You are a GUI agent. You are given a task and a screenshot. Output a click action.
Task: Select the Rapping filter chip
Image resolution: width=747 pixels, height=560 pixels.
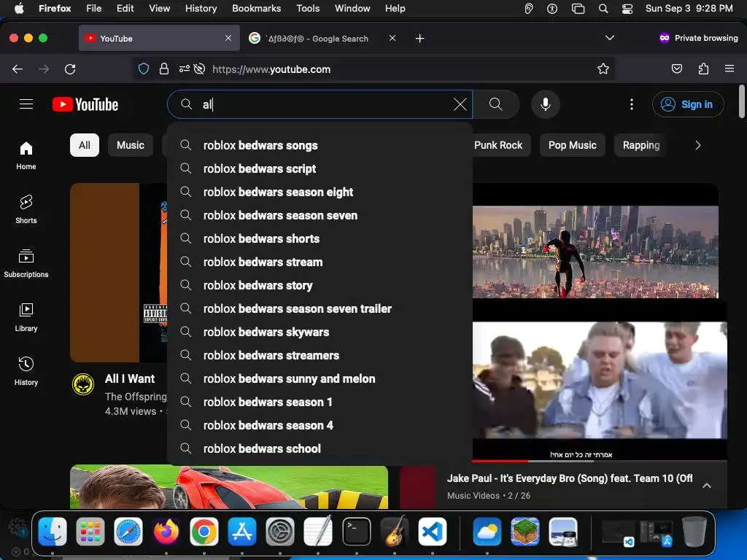641,145
